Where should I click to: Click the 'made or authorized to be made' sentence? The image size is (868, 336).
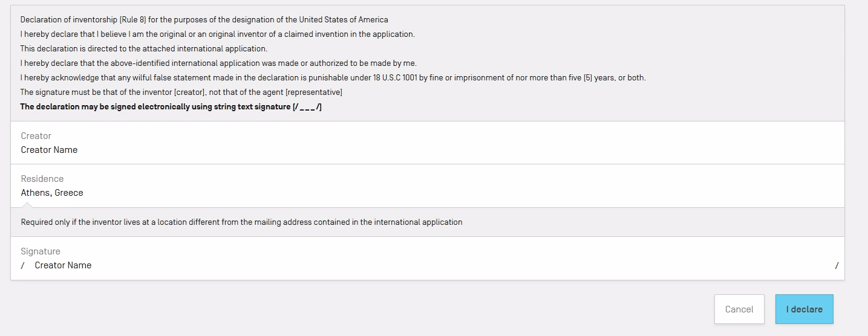pyautogui.click(x=218, y=63)
